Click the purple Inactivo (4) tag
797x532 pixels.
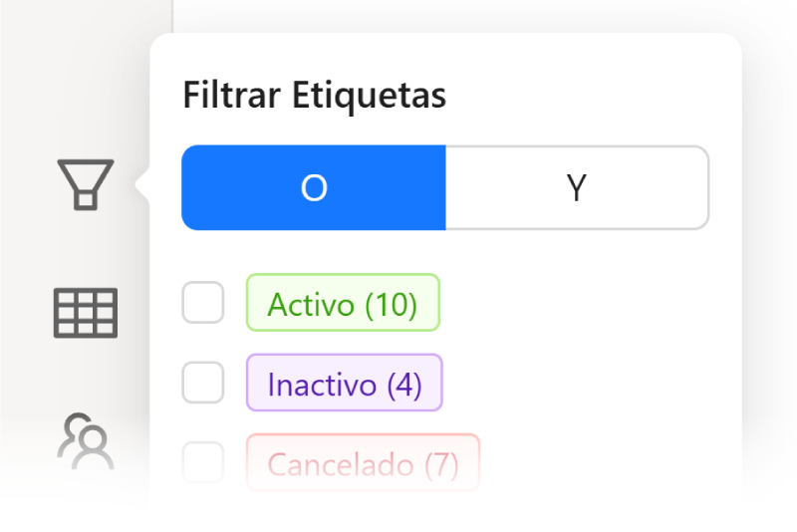345,383
